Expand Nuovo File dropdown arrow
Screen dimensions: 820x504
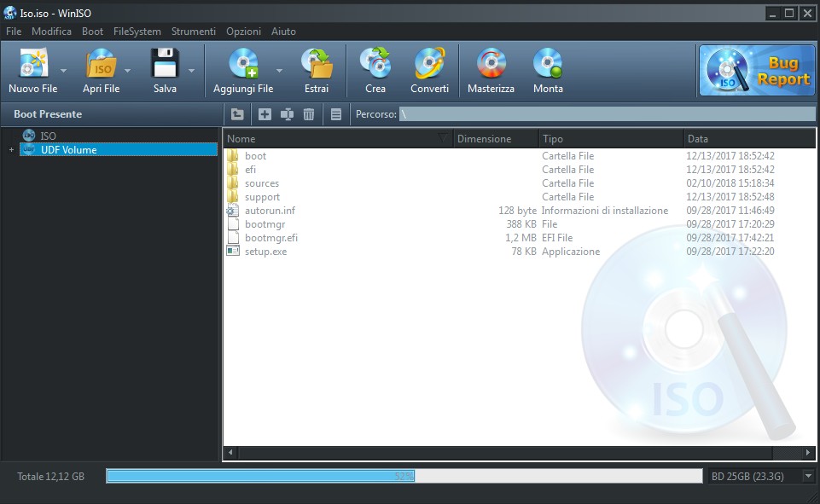[63, 71]
